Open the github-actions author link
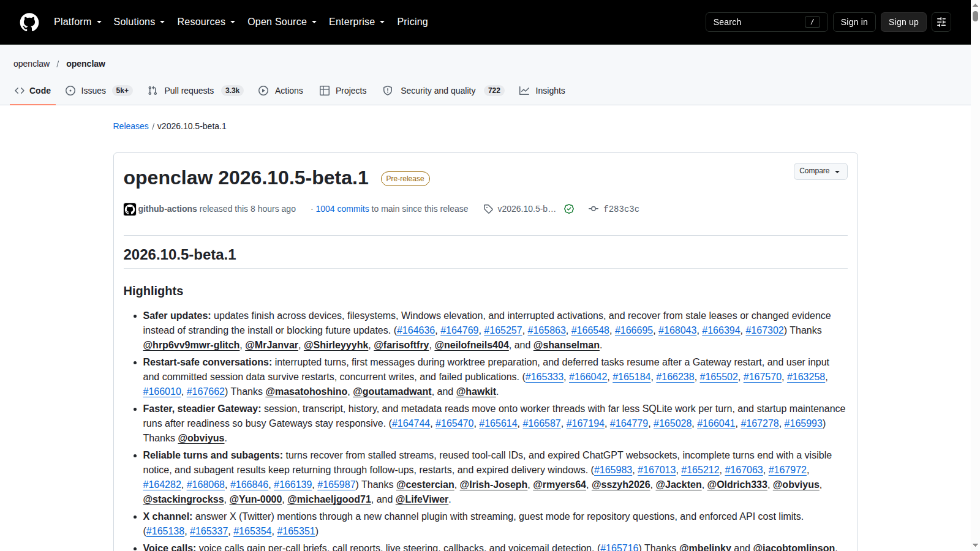Image resolution: width=980 pixels, height=551 pixels. [168, 209]
